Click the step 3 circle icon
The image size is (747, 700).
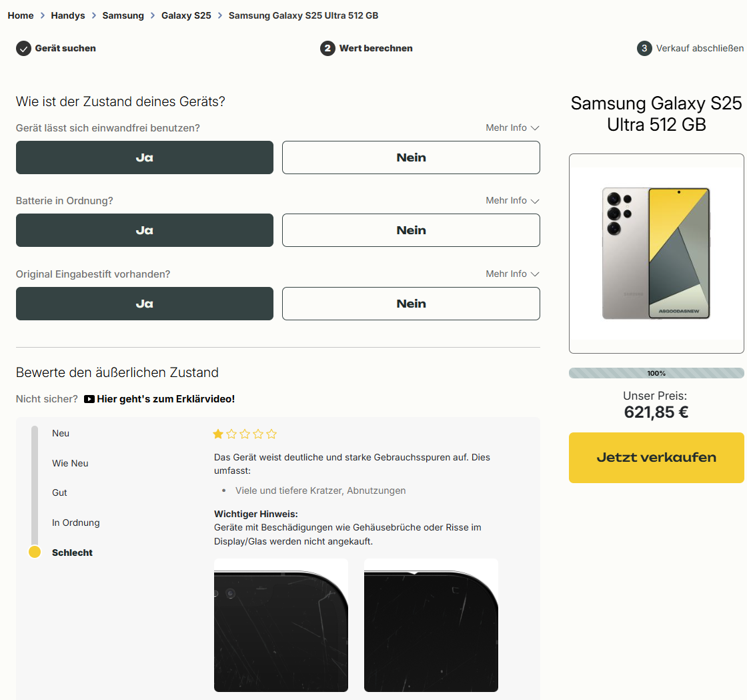point(644,49)
